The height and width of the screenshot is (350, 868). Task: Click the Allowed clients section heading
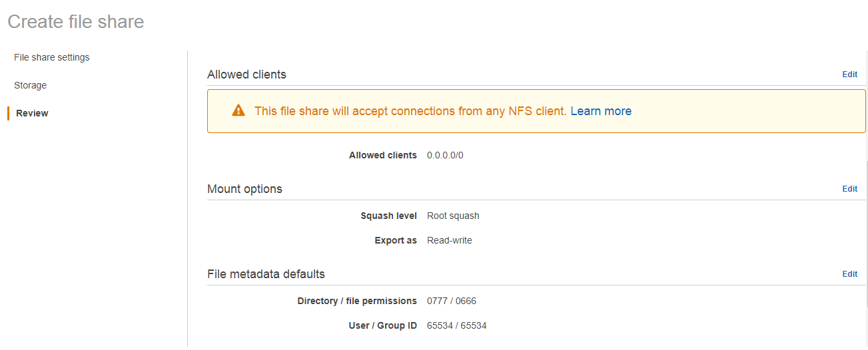pos(246,75)
